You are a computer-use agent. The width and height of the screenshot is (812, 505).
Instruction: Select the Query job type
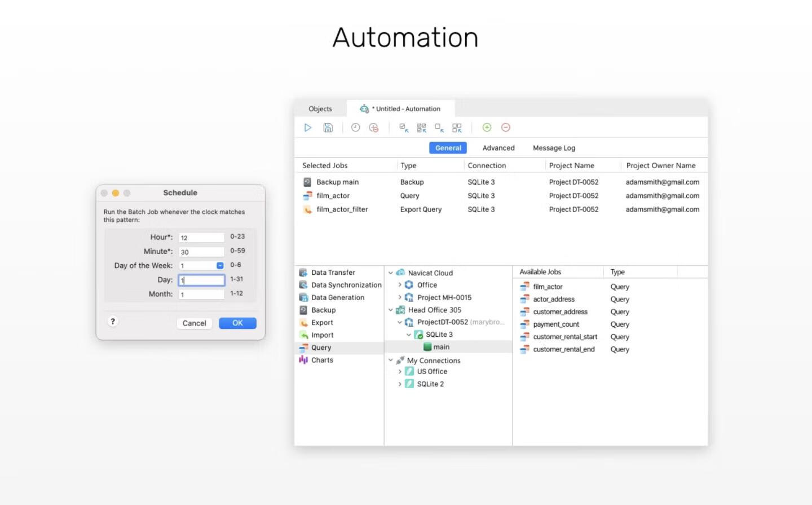339,348
